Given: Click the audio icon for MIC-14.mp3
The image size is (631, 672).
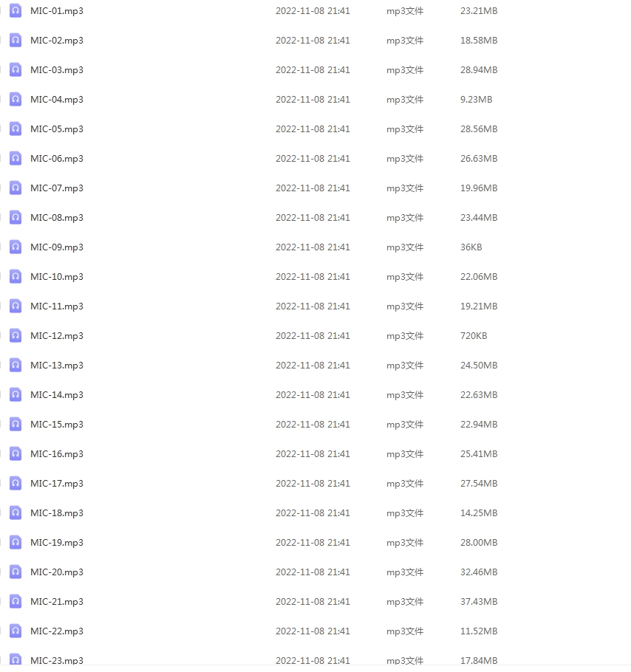Looking at the screenshot, I should 16,395.
